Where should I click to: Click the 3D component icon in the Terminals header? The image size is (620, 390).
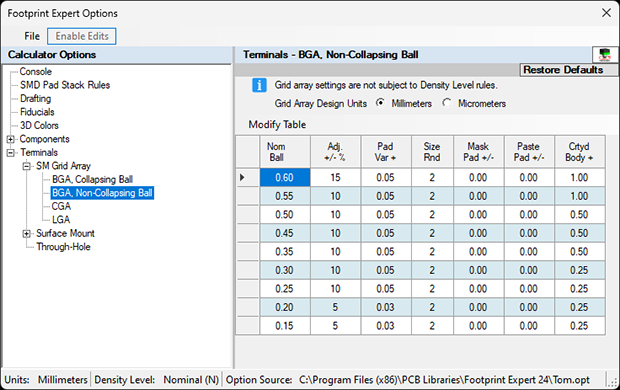click(605, 55)
